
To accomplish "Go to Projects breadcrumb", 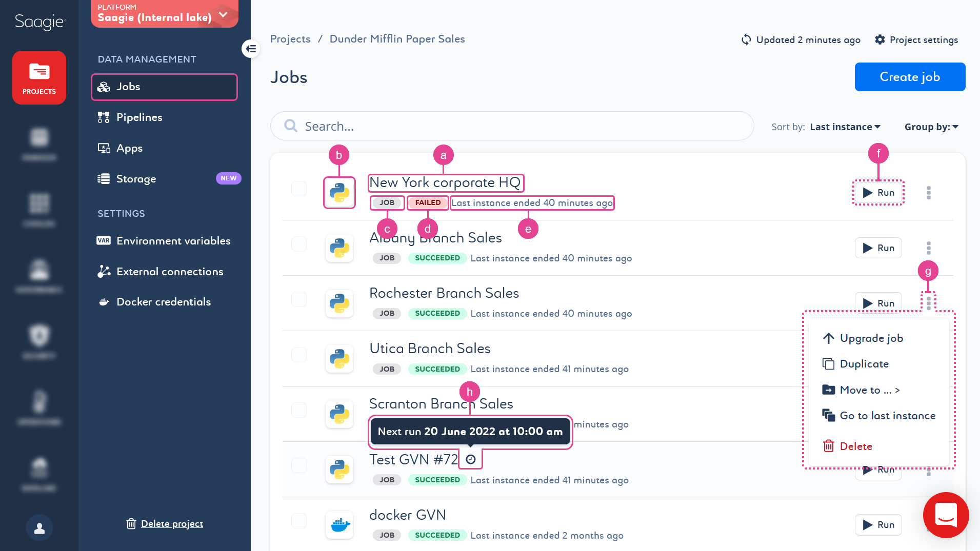I will pos(290,39).
